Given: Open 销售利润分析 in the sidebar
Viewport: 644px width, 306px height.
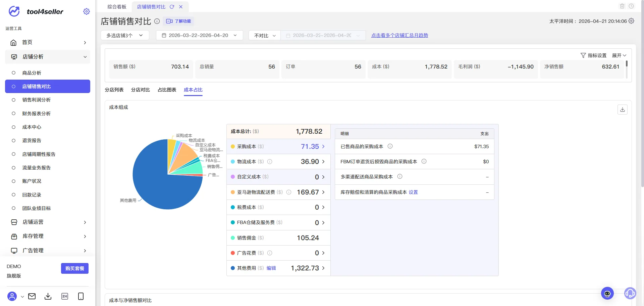Looking at the screenshot, I should point(48,100).
